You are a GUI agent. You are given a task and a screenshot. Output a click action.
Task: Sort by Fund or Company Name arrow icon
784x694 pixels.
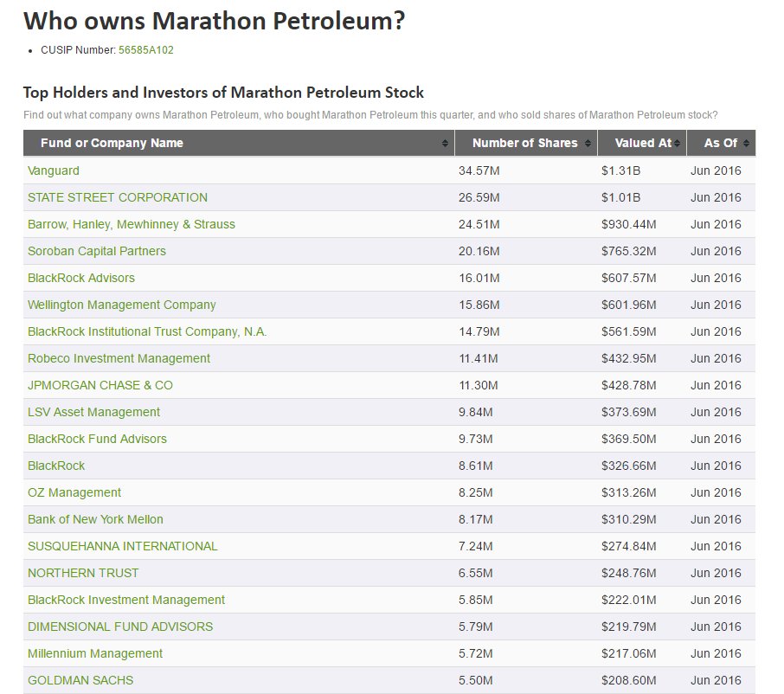pyautogui.click(x=445, y=144)
